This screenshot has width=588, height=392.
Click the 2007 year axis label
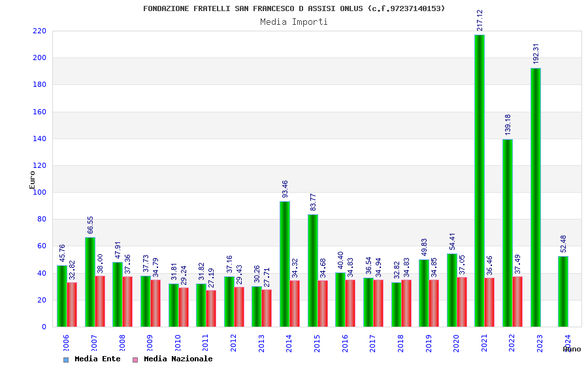[94, 343]
